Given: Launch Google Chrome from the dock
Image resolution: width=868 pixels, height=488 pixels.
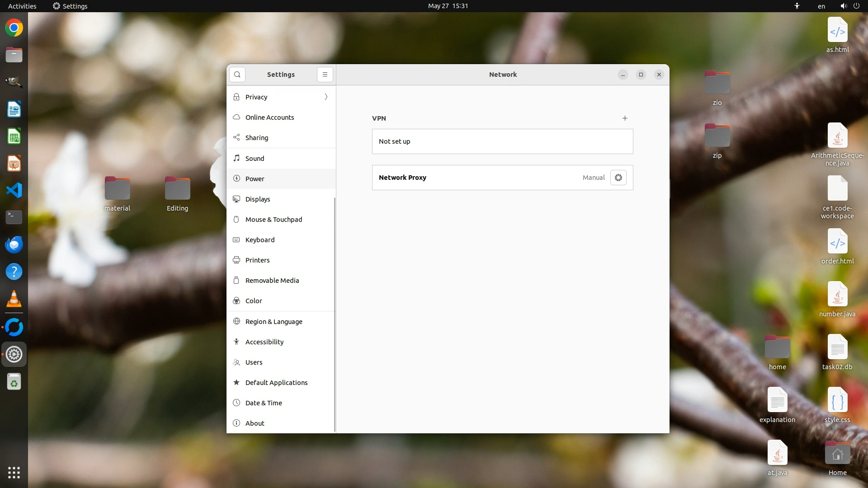Looking at the screenshot, I should (14, 28).
